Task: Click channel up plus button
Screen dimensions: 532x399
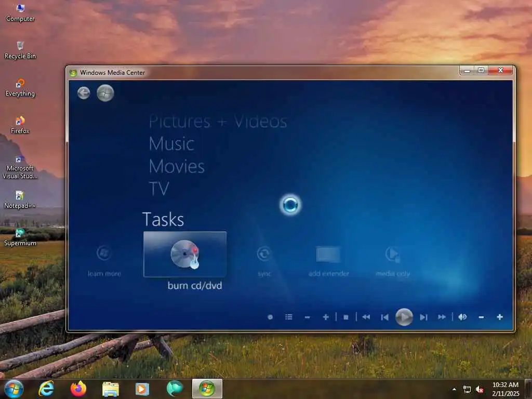Action: [326, 317]
